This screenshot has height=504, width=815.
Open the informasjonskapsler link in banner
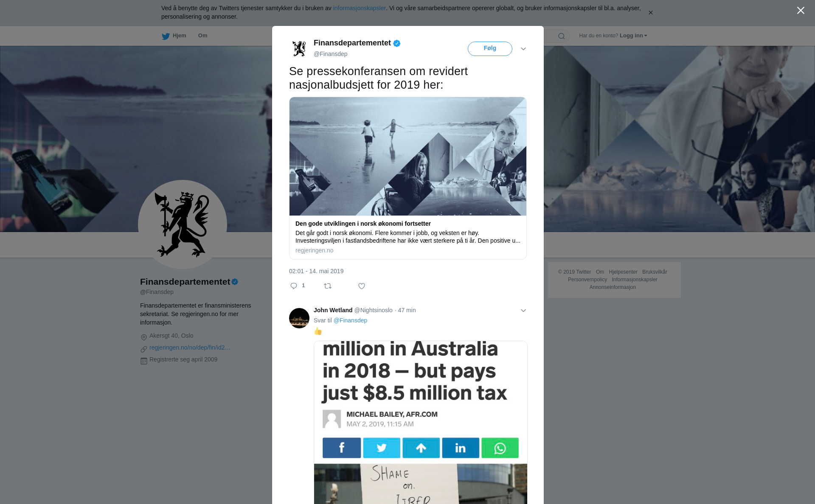[x=359, y=8]
